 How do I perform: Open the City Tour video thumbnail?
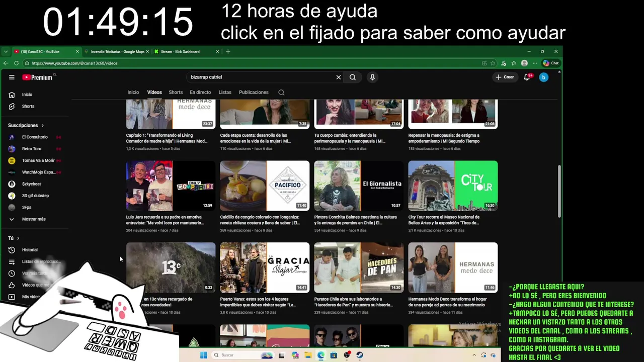pyautogui.click(x=453, y=186)
